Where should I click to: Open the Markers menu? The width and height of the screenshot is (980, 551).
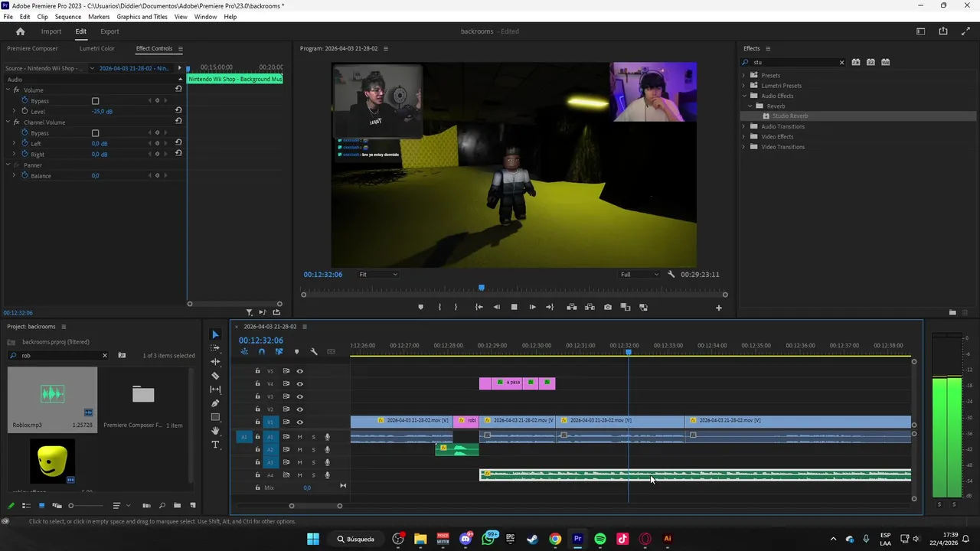[x=99, y=17]
